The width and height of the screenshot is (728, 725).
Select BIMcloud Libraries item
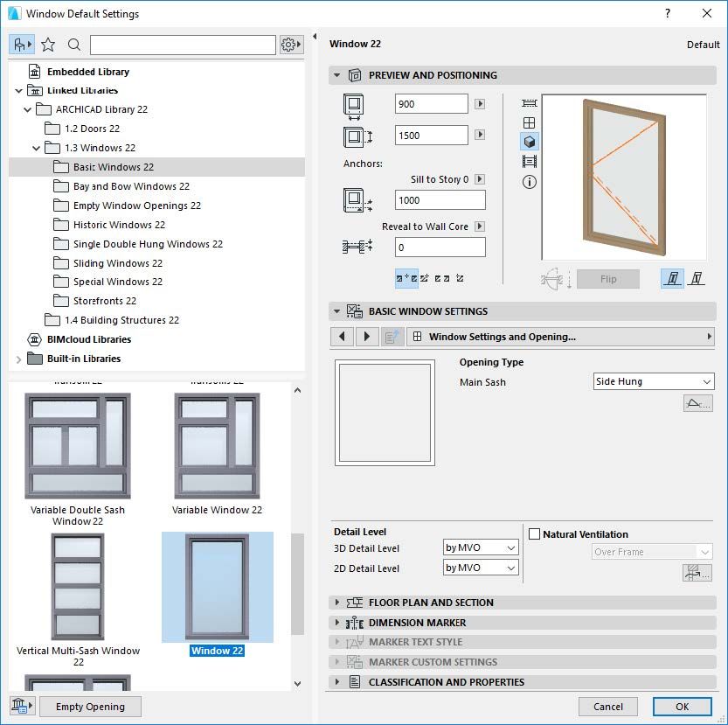click(89, 339)
